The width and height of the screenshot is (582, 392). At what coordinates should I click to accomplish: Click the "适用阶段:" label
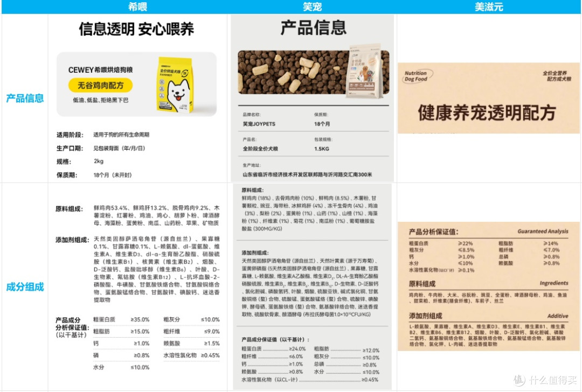(x=70, y=135)
